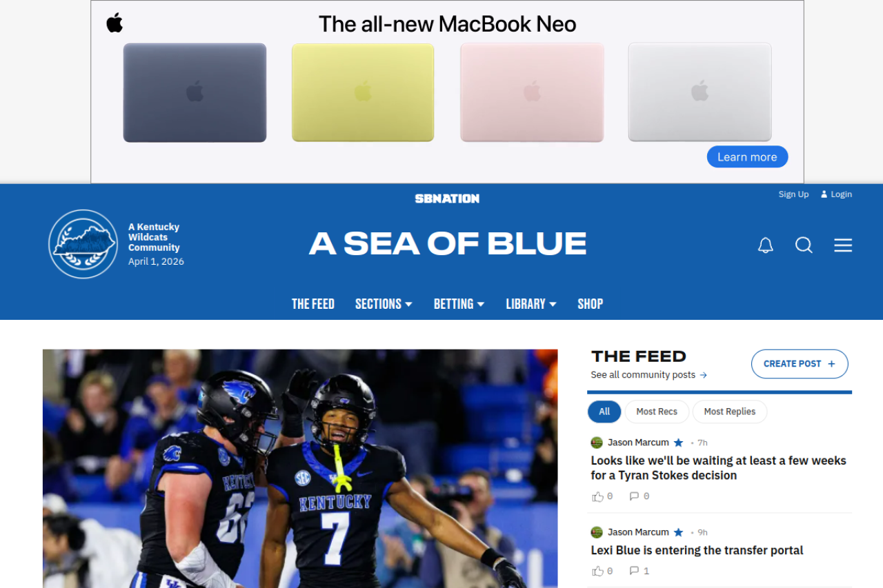Expand the Library dropdown menu
Viewport: 883px width, 588px height.
tap(531, 304)
